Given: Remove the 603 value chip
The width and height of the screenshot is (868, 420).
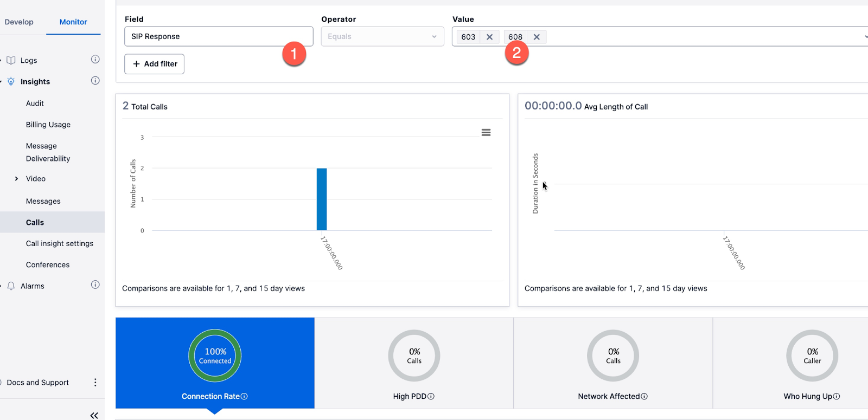Looking at the screenshot, I should pos(489,37).
